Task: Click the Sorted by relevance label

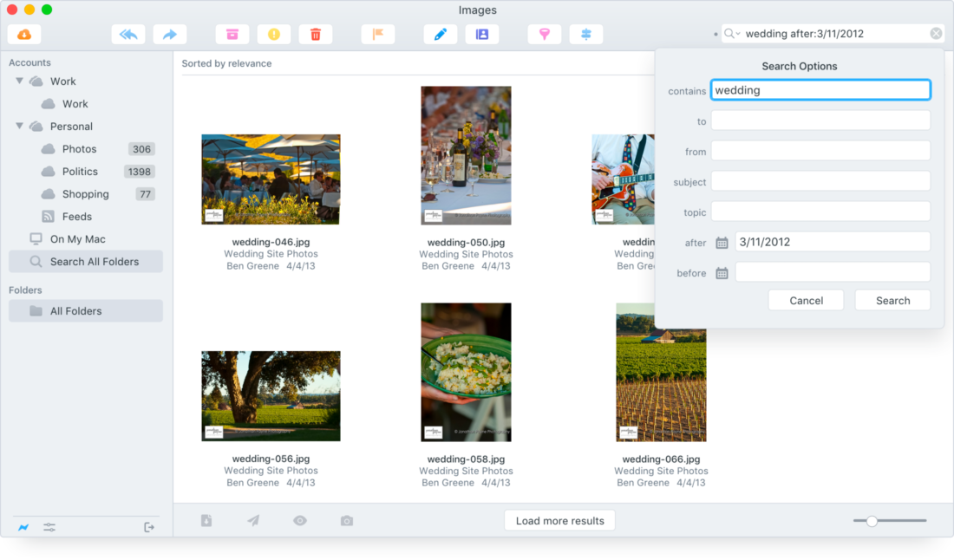Action: (x=226, y=63)
